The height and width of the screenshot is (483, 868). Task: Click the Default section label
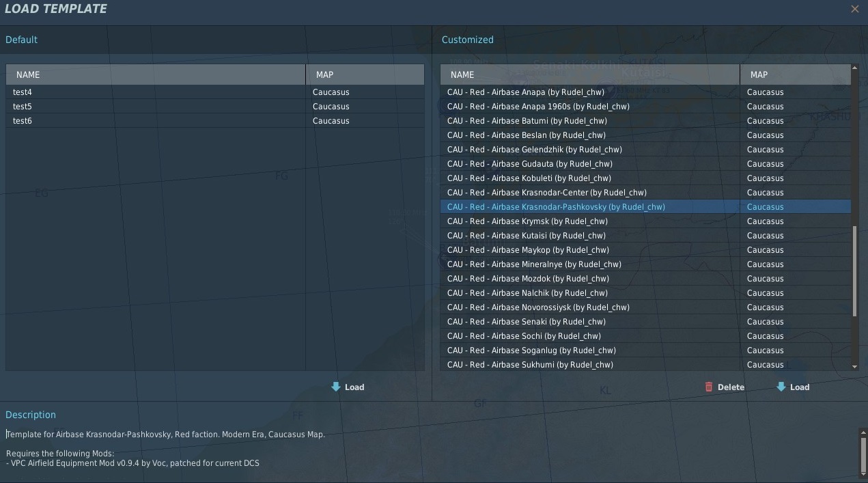[x=21, y=39]
